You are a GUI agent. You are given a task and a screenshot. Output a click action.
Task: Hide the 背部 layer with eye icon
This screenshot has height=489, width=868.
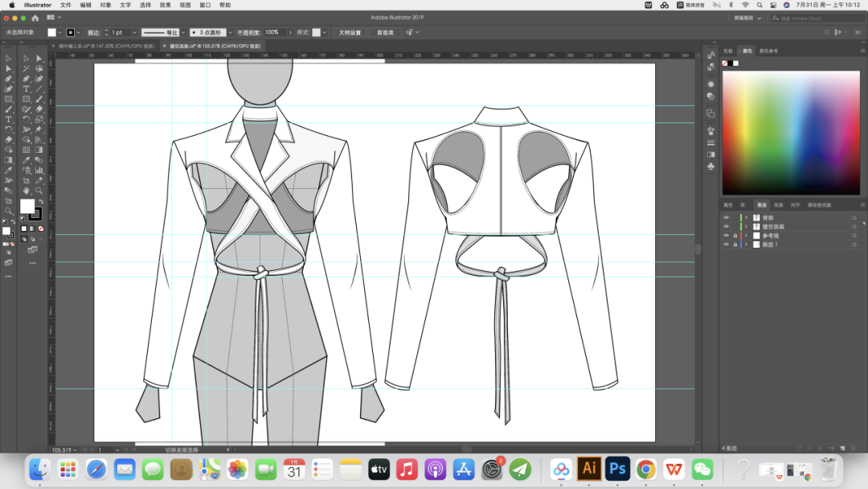(x=727, y=217)
